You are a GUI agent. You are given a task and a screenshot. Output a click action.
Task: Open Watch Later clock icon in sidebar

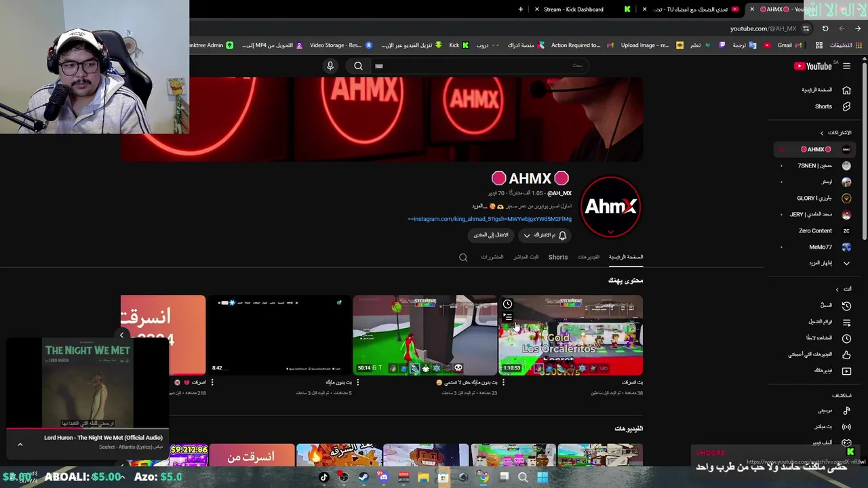click(x=846, y=338)
